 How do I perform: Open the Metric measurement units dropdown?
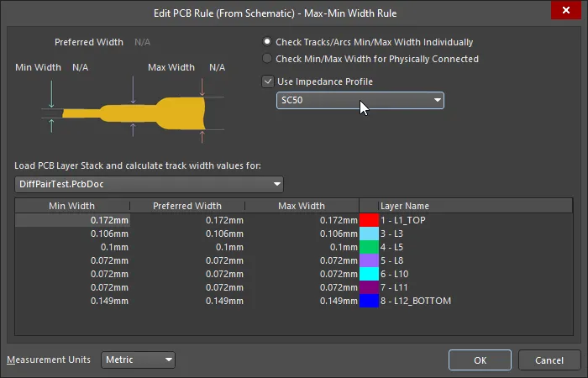(139, 360)
